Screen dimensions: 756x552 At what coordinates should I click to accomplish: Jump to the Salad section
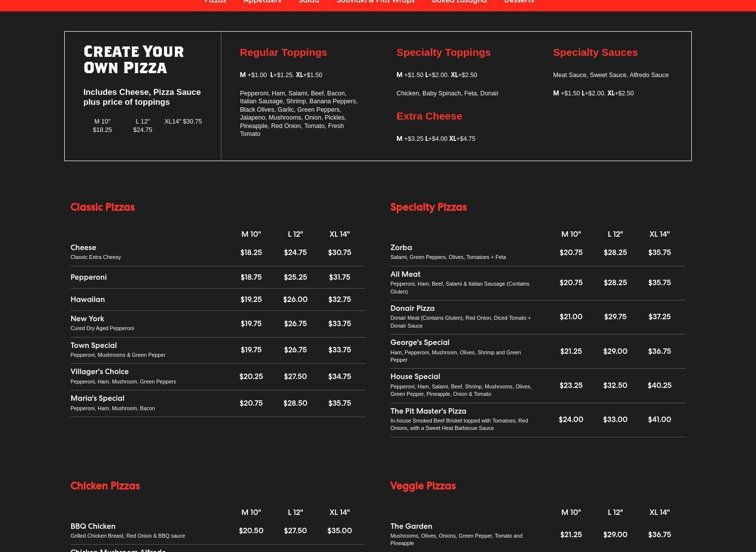coord(309,1)
